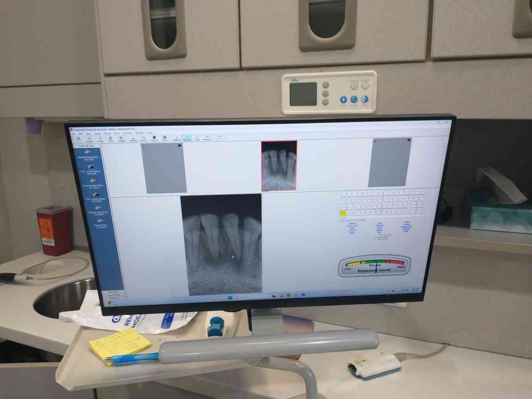Click the Exposure Level gauge
This screenshot has height=399, width=532.
click(374, 266)
